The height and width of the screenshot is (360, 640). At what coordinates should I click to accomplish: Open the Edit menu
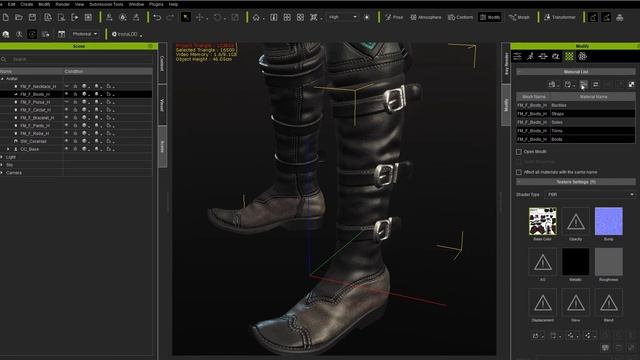pos(11,4)
